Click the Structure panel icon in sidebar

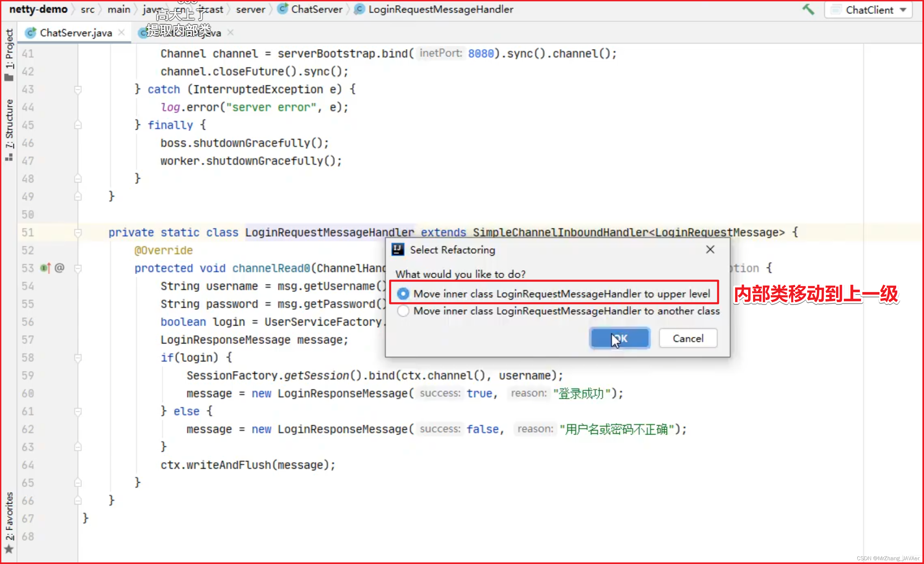tap(9, 157)
